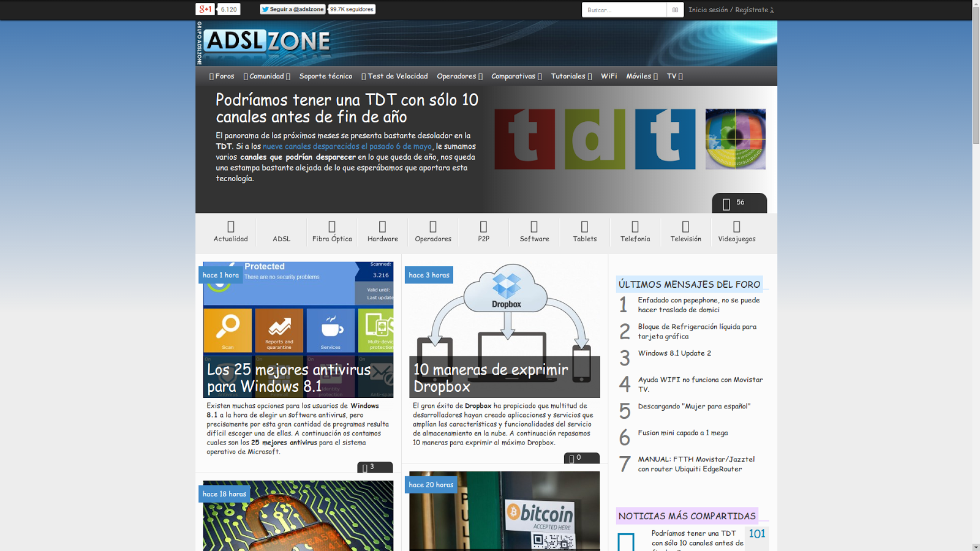Select WiFi in the navigation bar
The height and width of the screenshot is (551, 980).
(609, 76)
